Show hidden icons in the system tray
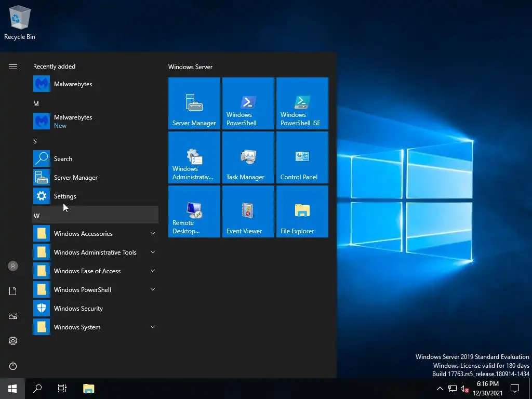532x399 pixels. click(440, 389)
